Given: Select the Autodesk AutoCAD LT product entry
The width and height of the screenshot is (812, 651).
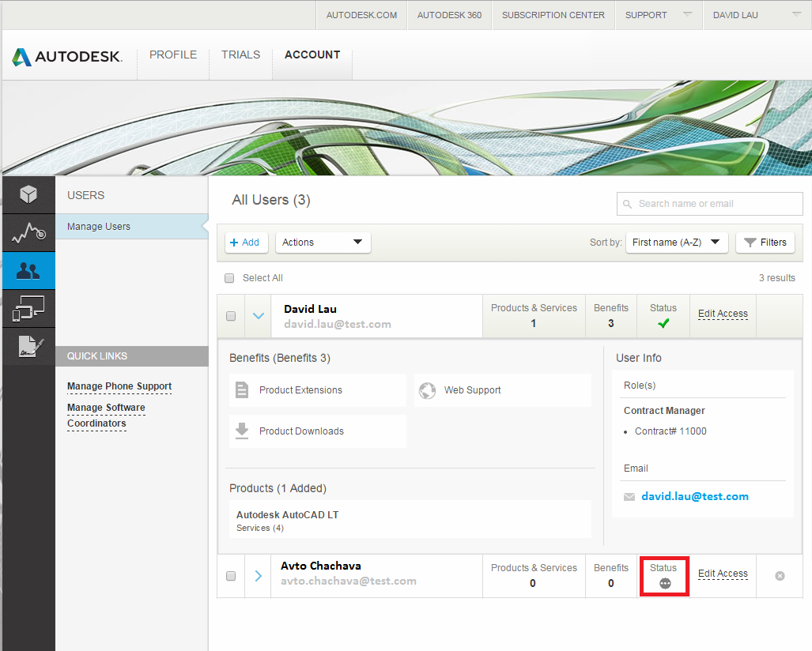Looking at the screenshot, I should [x=410, y=520].
